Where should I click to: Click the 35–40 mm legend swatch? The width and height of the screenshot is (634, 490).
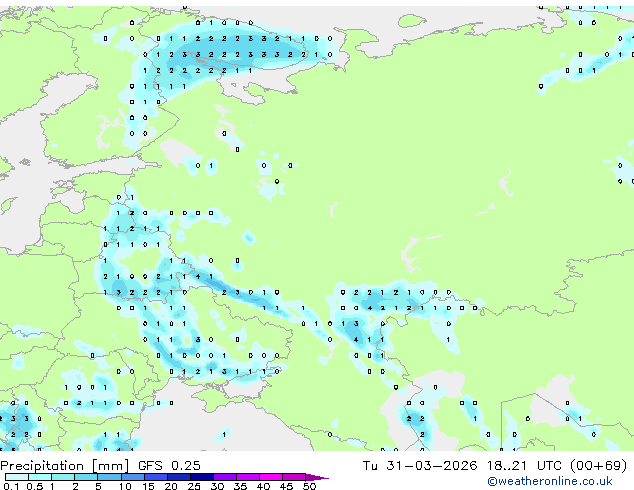pyautogui.click(x=248, y=477)
